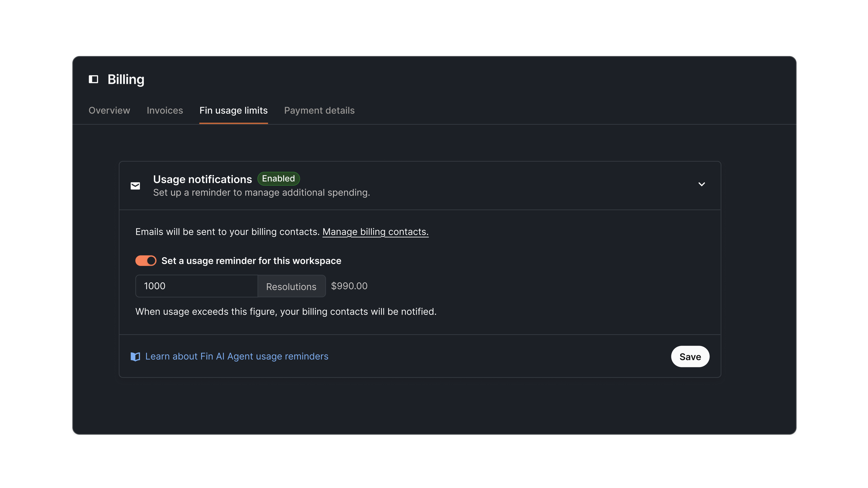Select the Fin usage limits tab

(x=234, y=110)
